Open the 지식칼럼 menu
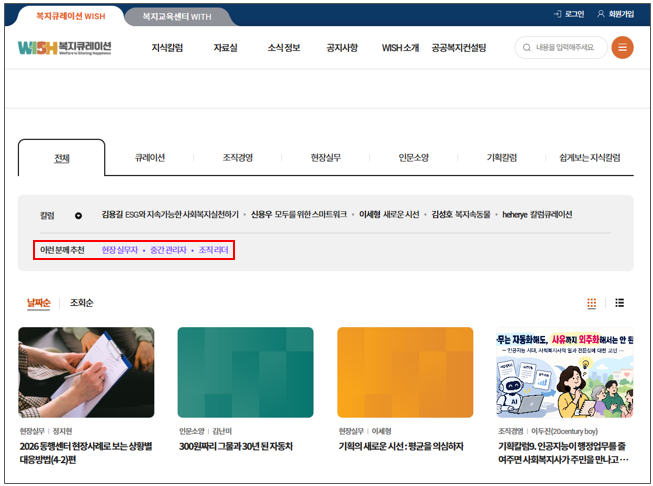The image size is (653, 486). click(x=167, y=48)
